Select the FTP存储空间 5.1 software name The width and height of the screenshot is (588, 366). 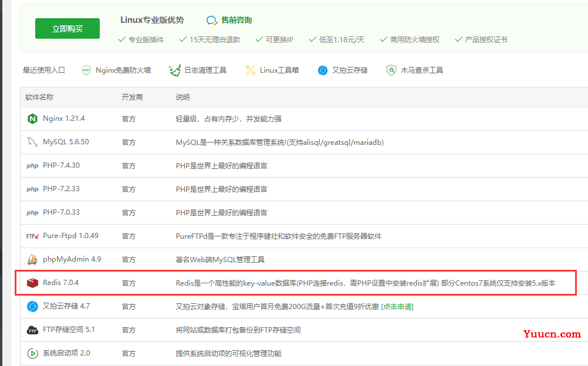click(x=69, y=330)
